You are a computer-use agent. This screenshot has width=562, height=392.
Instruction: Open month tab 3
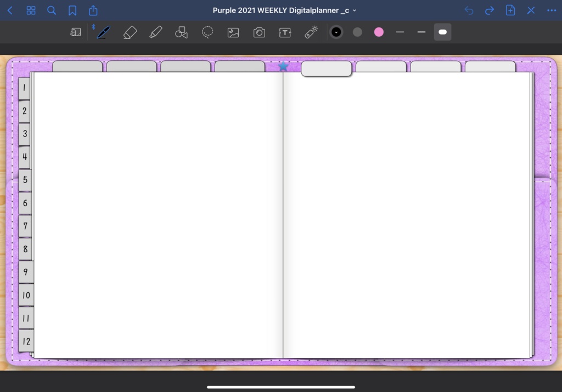point(24,134)
